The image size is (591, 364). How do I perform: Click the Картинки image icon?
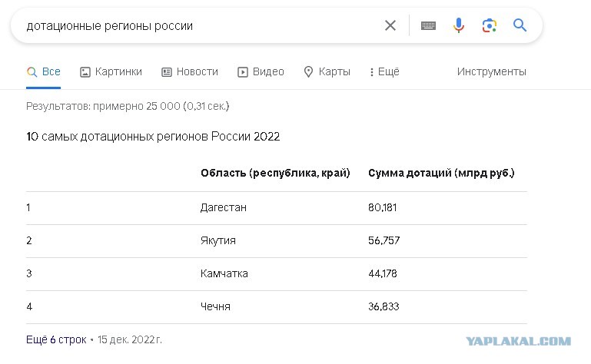click(x=85, y=72)
